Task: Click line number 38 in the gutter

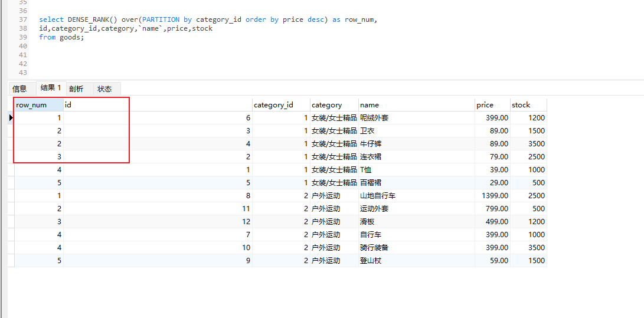Action: point(23,28)
